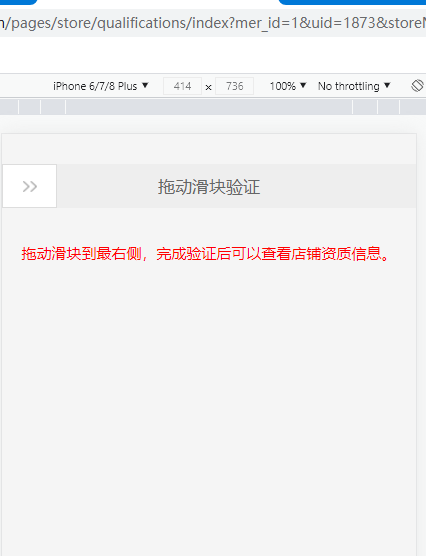Image resolution: width=426 pixels, height=556 pixels.
Task: Click the triangle arrow beside 100%
Action: [303, 85]
